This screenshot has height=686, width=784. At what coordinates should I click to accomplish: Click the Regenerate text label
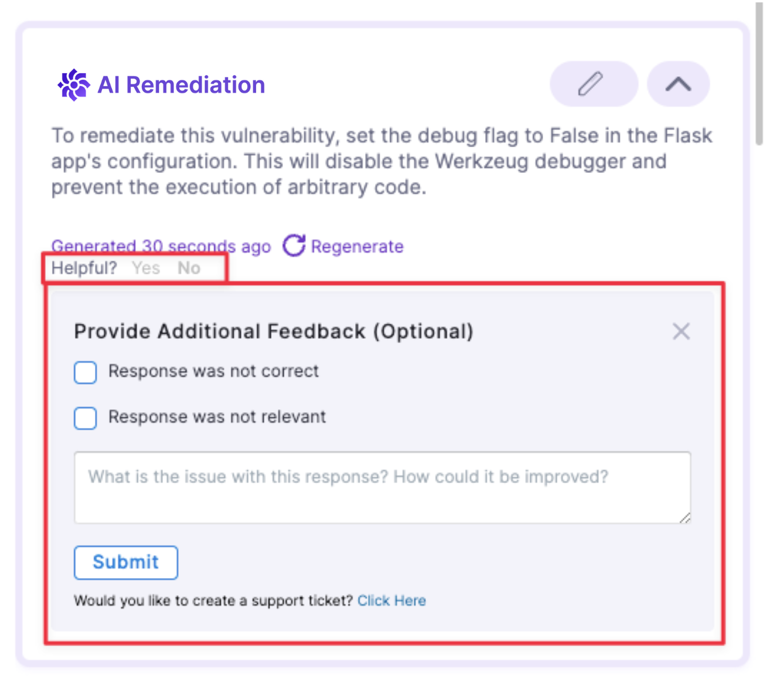click(357, 247)
